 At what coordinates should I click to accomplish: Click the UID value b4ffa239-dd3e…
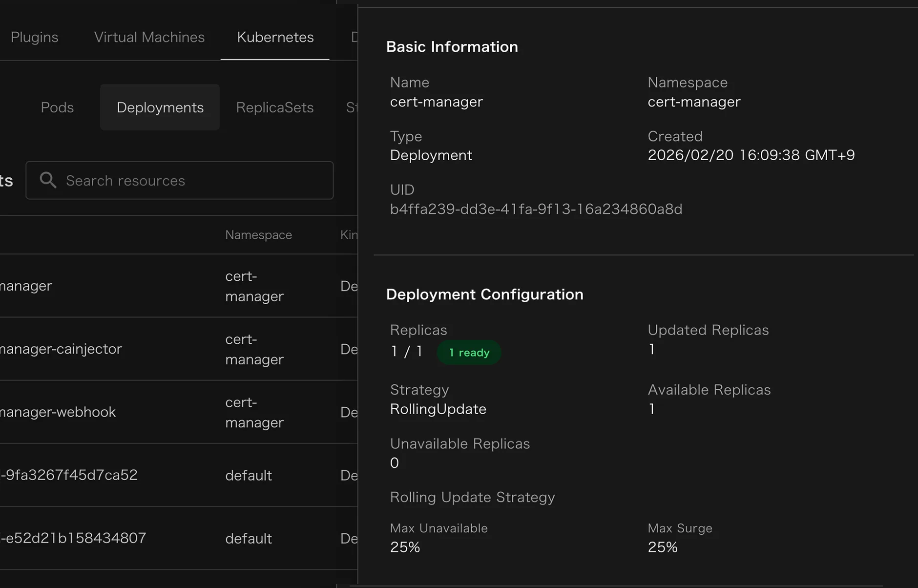pyautogui.click(x=536, y=209)
